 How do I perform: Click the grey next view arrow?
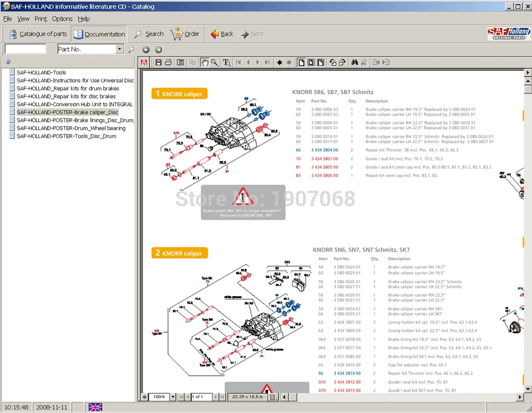(x=289, y=62)
